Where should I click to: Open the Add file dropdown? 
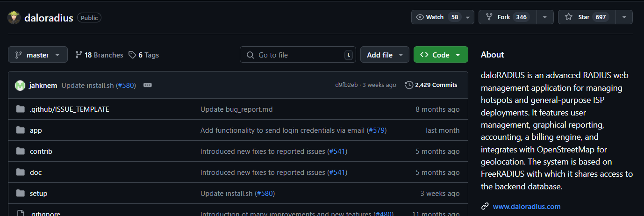[385, 55]
